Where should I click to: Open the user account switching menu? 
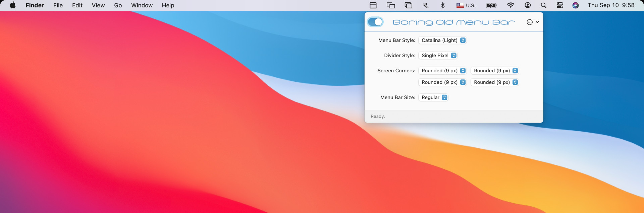[x=528, y=5]
